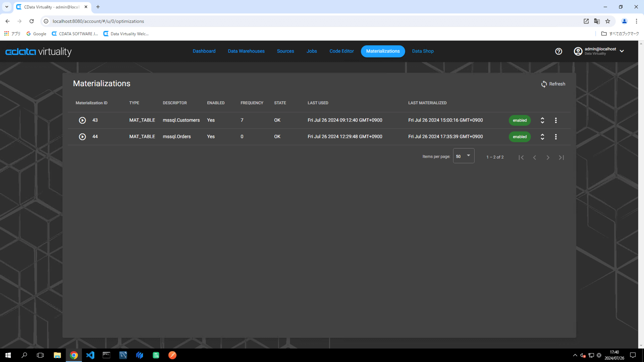Viewport: 644px width, 362px height.
Task: Expand admin@localhost account menu
Action: (622, 51)
